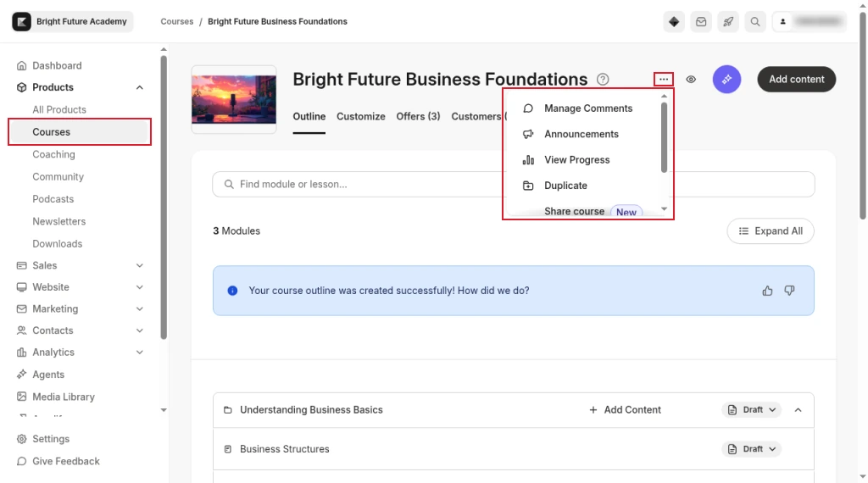The height and width of the screenshot is (483, 868).
Task: Give thumbs down feedback on course outline
Action: pyautogui.click(x=789, y=291)
